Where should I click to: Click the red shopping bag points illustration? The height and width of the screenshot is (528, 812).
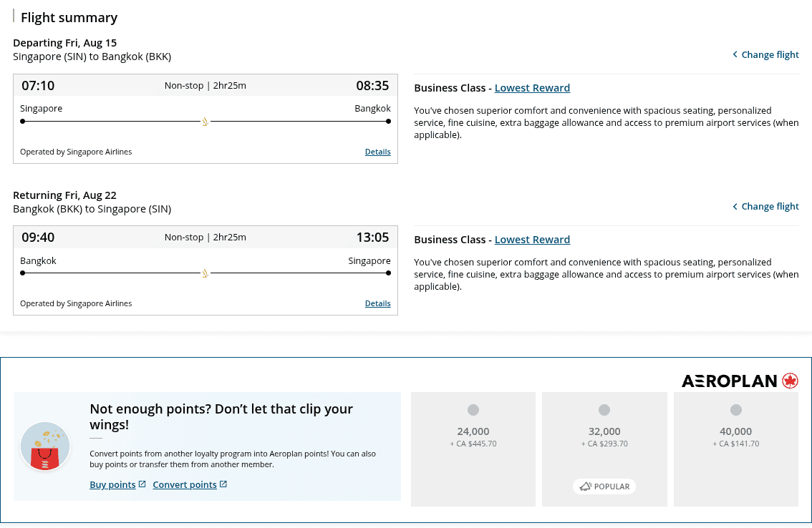[x=45, y=446]
